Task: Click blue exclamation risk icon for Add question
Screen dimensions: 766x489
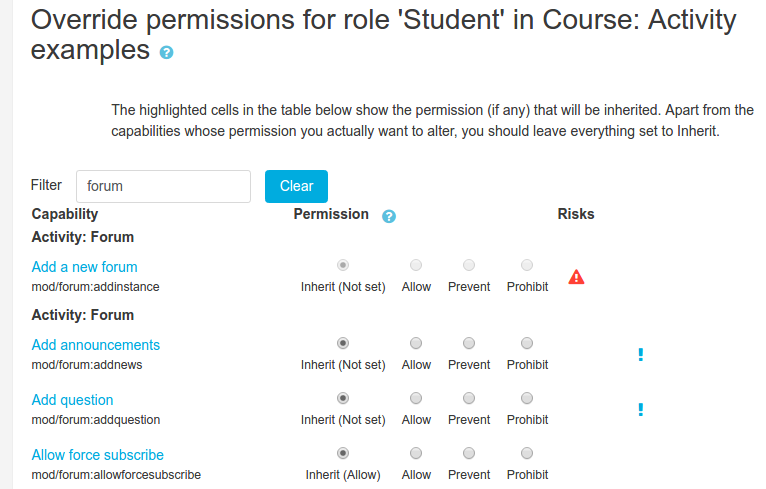Action: [640, 409]
